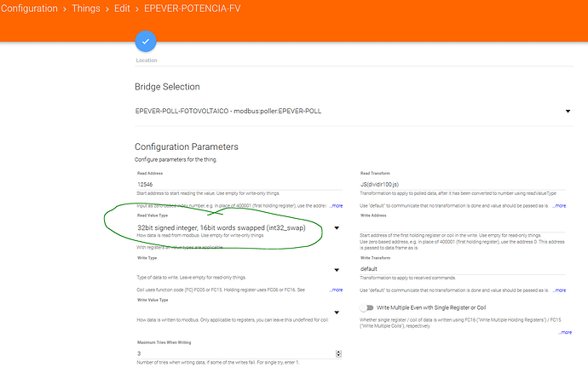Click the Maximum Tries When Writing stepper arrows
588x373 pixels.
[338, 353]
